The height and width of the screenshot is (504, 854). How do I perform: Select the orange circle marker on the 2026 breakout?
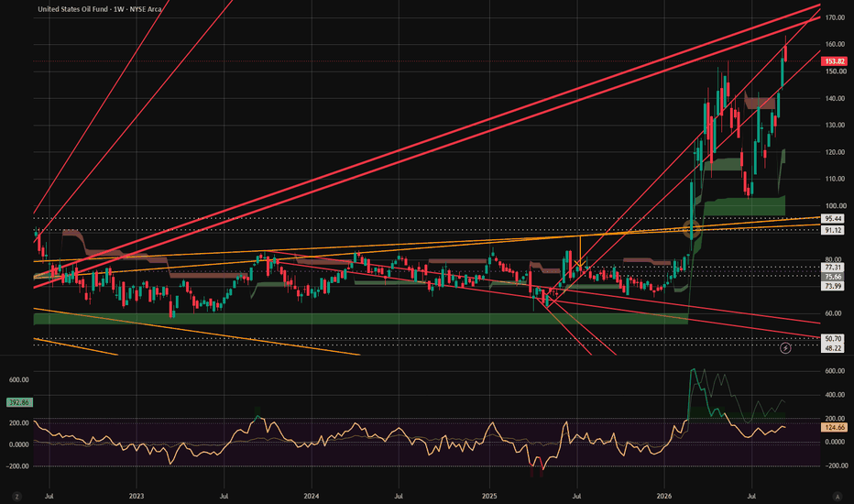[692, 229]
